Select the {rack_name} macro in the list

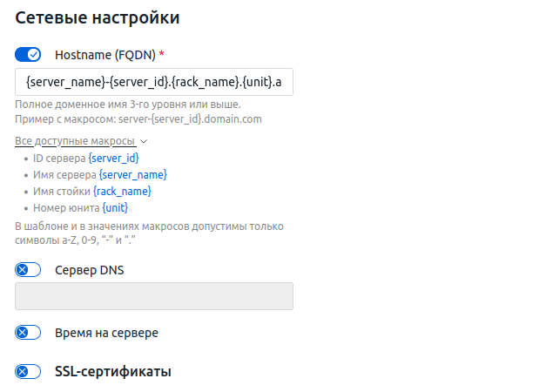coord(122,191)
